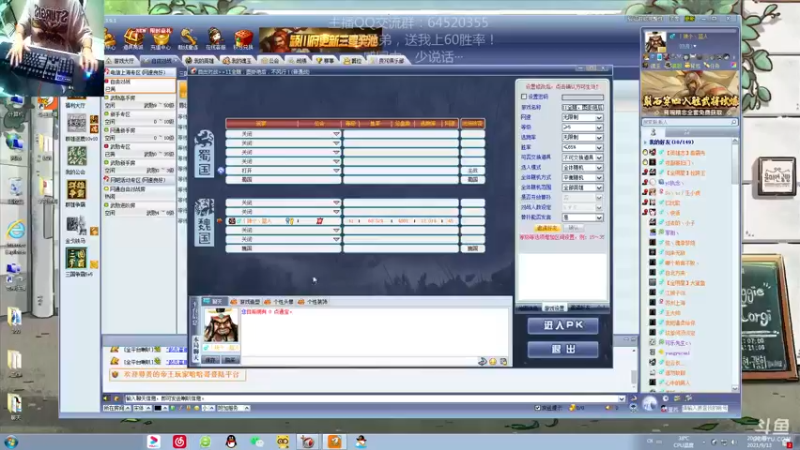The image size is (800, 450).
Task: Open the 胜率 win rate dropdown
Action: (582, 147)
